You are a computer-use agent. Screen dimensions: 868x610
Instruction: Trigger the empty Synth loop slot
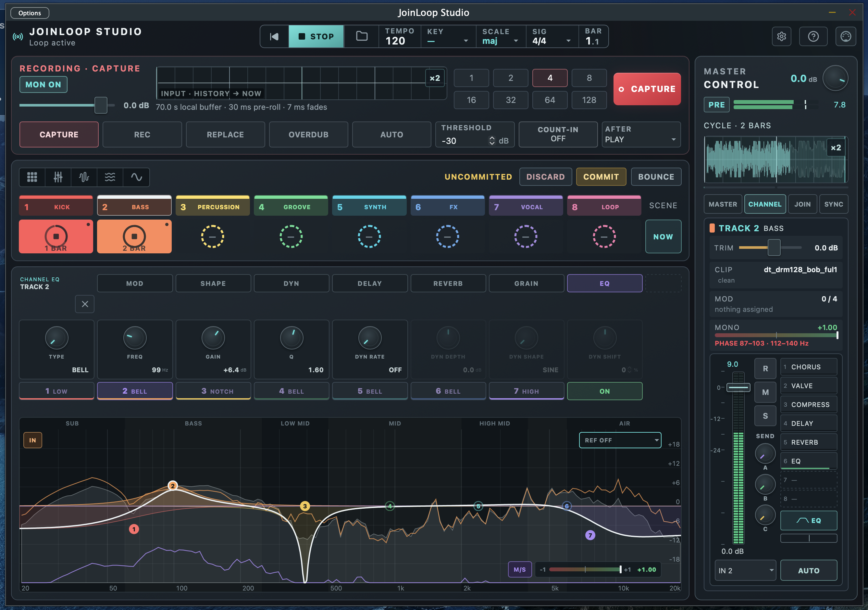pos(369,236)
